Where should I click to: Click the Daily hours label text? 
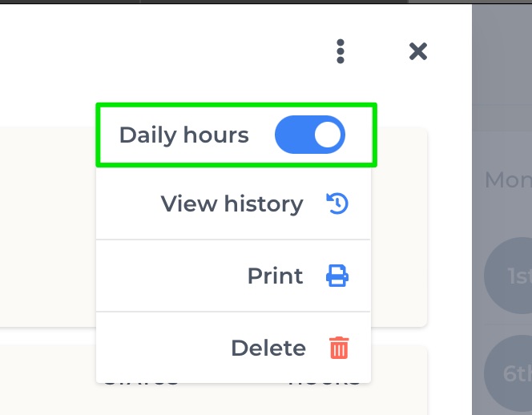click(184, 135)
